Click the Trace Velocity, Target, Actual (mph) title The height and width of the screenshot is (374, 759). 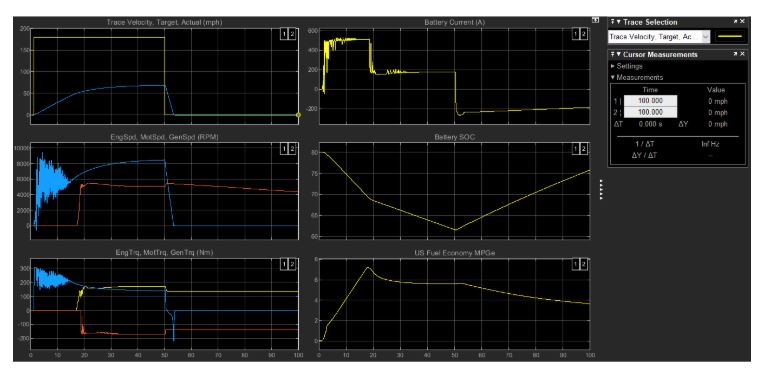164,22
